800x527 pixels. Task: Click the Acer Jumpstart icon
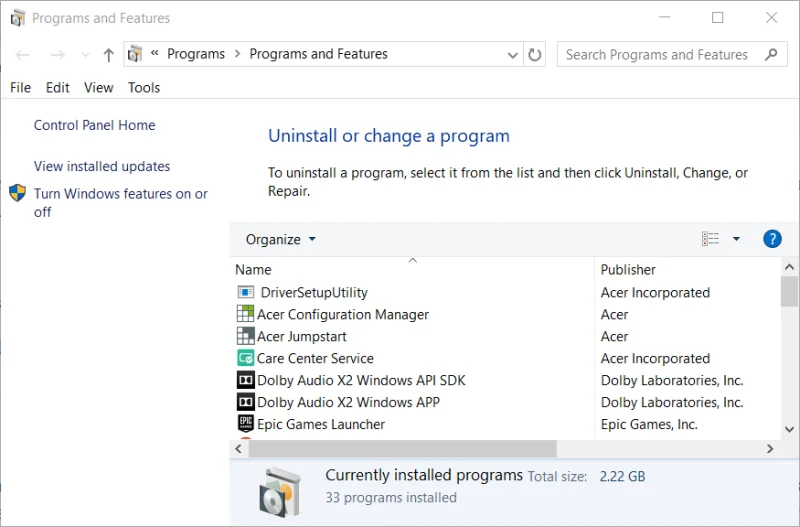(x=245, y=336)
